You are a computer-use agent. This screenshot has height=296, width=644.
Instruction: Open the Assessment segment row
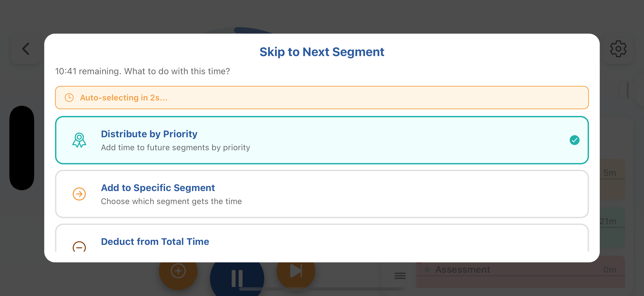[520, 270]
